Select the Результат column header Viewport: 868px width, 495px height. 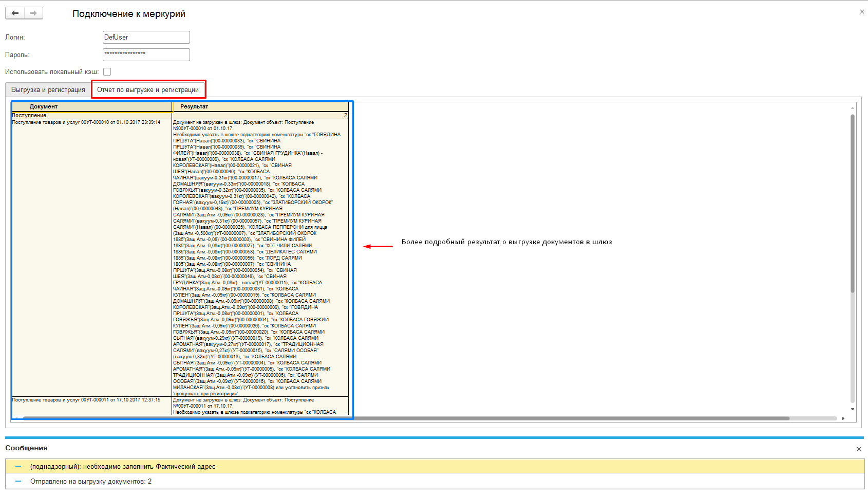tap(261, 106)
